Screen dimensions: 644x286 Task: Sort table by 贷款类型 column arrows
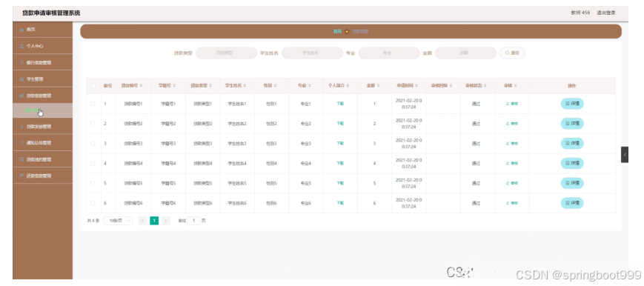pyautogui.click(x=210, y=86)
